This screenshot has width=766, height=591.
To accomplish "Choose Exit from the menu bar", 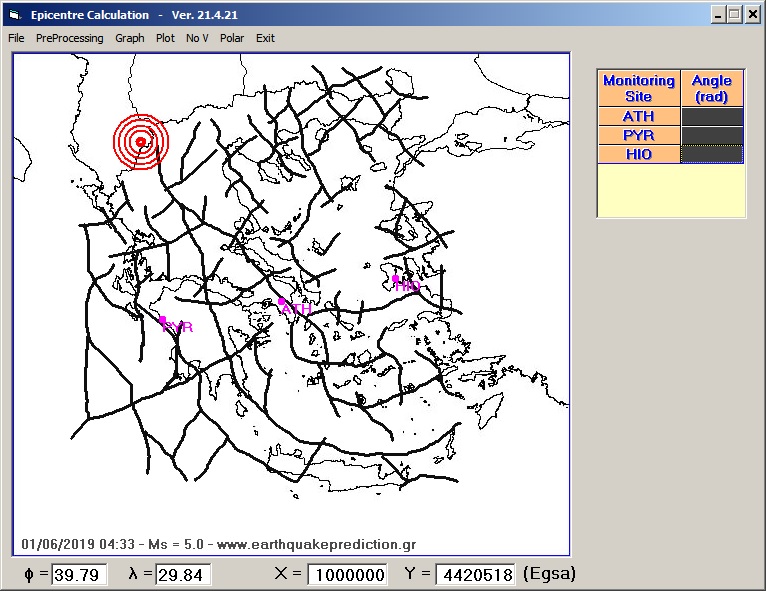I will point(265,38).
